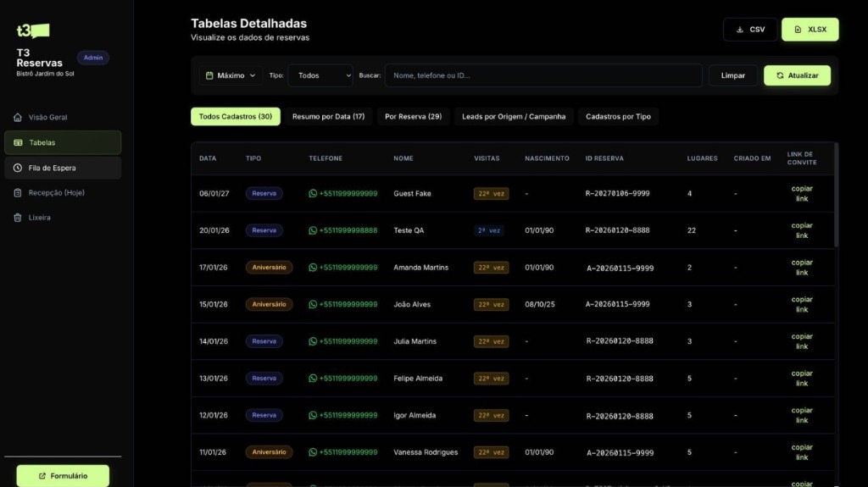Click the T3 logo icon in sidebar
The height and width of the screenshot is (487, 868).
pyautogui.click(x=33, y=30)
